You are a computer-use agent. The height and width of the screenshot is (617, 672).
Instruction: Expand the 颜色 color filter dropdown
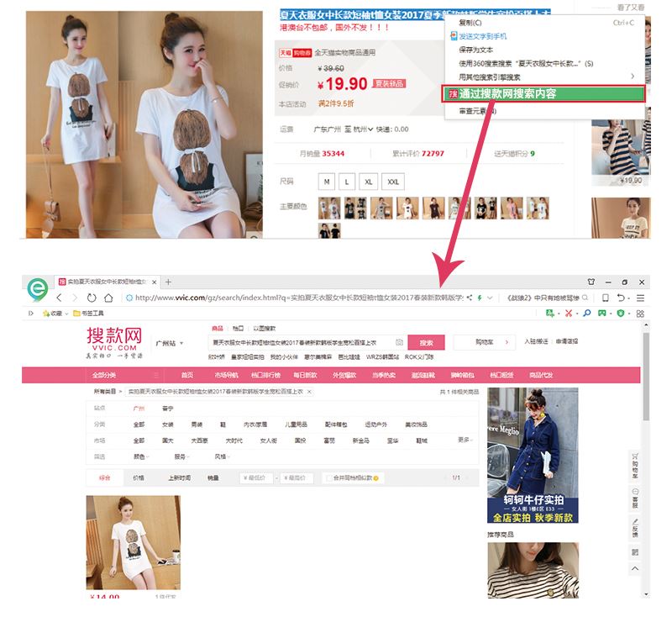[141, 456]
